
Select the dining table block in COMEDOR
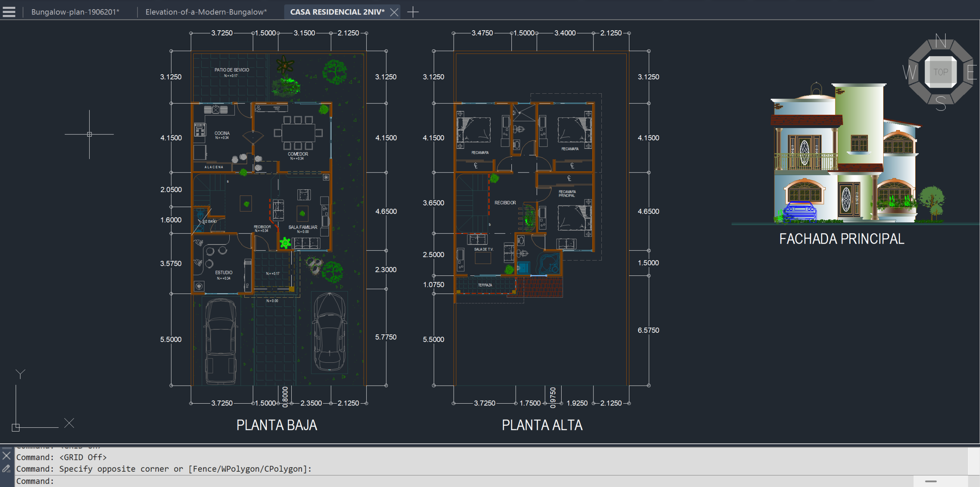tap(298, 133)
